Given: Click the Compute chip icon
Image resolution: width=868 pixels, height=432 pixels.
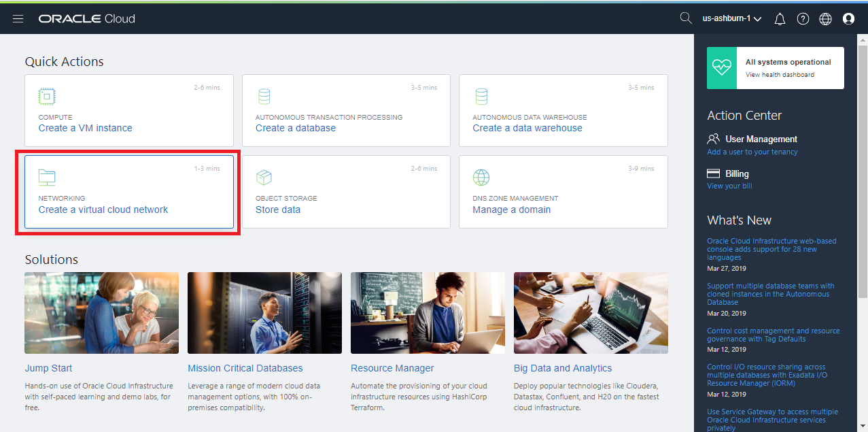Looking at the screenshot, I should [47, 97].
